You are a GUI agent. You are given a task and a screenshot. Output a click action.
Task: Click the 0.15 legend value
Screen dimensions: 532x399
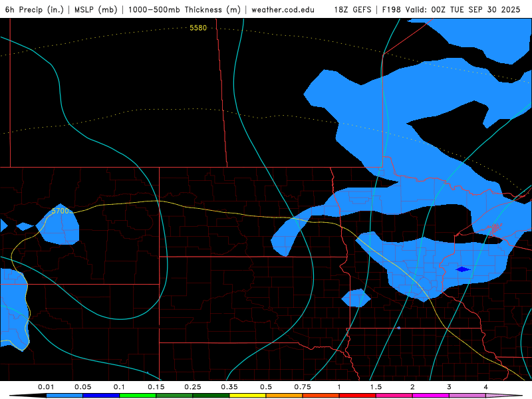click(156, 387)
